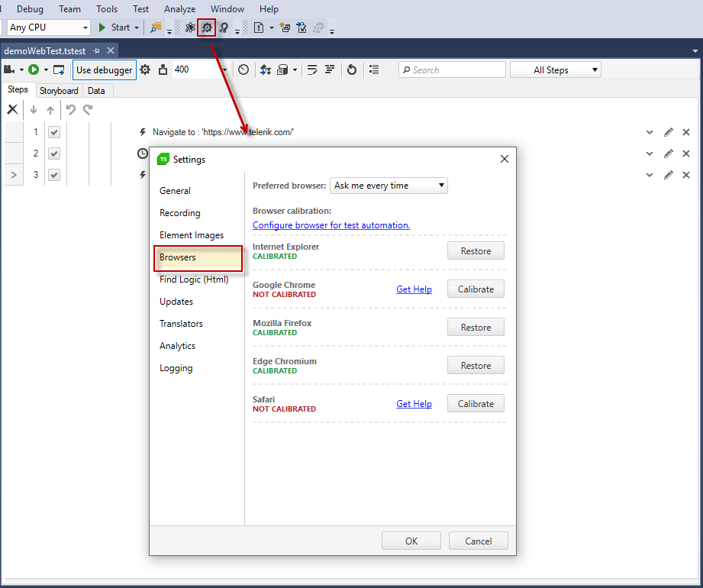
Task: Open the Preferred browser dropdown
Action: tap(389, 186)
